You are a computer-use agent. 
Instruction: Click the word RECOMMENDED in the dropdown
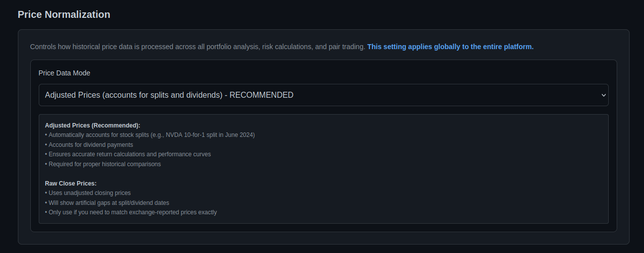(x=261, y=95)
